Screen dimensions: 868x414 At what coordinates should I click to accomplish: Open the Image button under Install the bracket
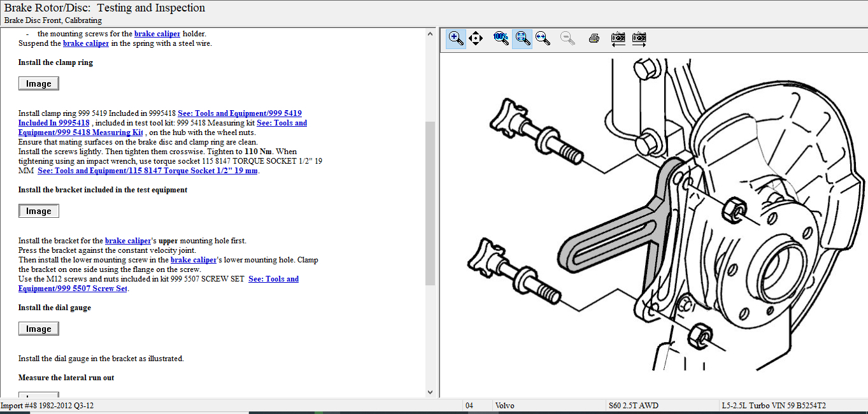[x=39, y=211]
